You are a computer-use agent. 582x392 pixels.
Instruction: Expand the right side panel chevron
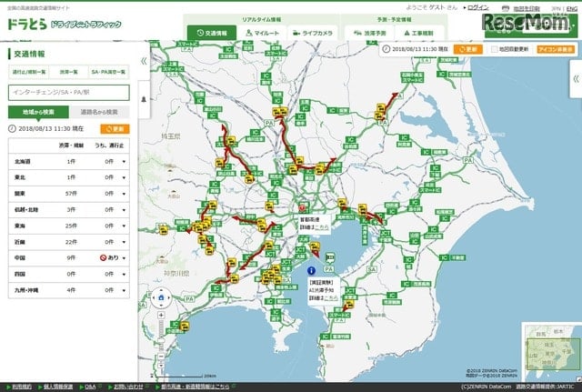pos(576,79)
